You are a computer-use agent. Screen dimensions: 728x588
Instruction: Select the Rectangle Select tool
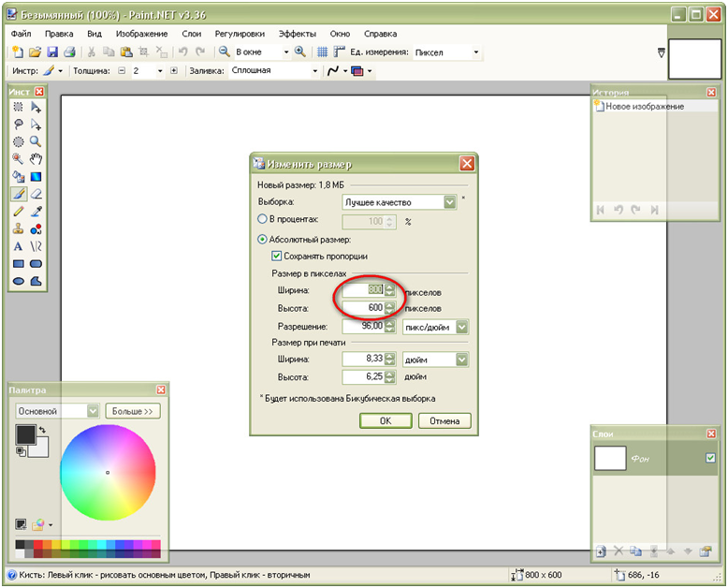click(18, 107)
